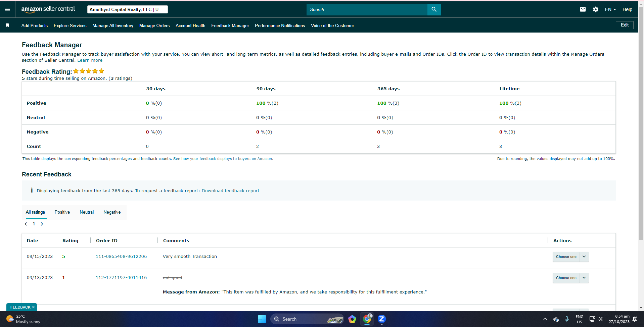644x327 pixels.
Task: Open the Help link
Action: pyautogui.click(x=627, y=9)
